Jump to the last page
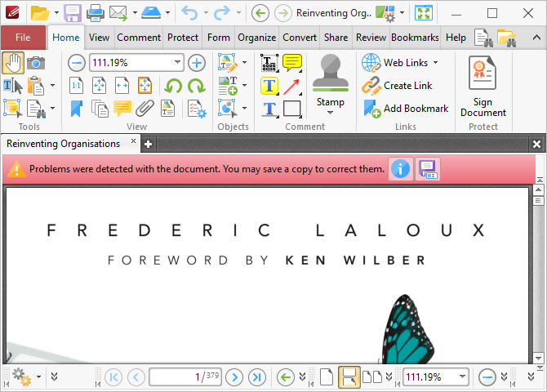Viewport: 547px width, 392px height. pyautogui.click(x=257, y=377)
